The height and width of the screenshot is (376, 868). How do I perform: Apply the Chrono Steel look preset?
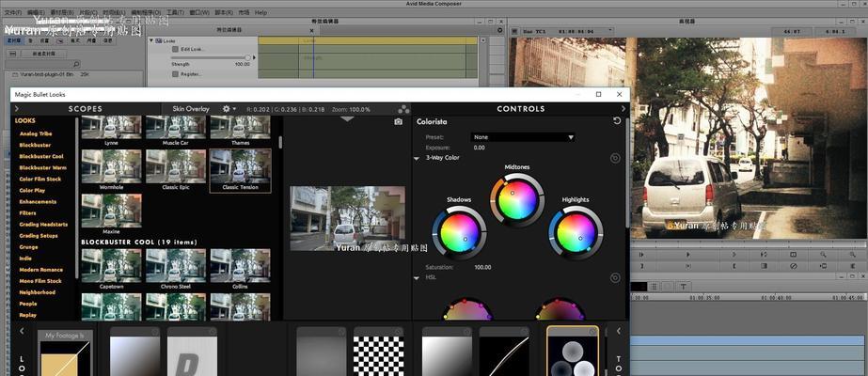pos(176,270)
